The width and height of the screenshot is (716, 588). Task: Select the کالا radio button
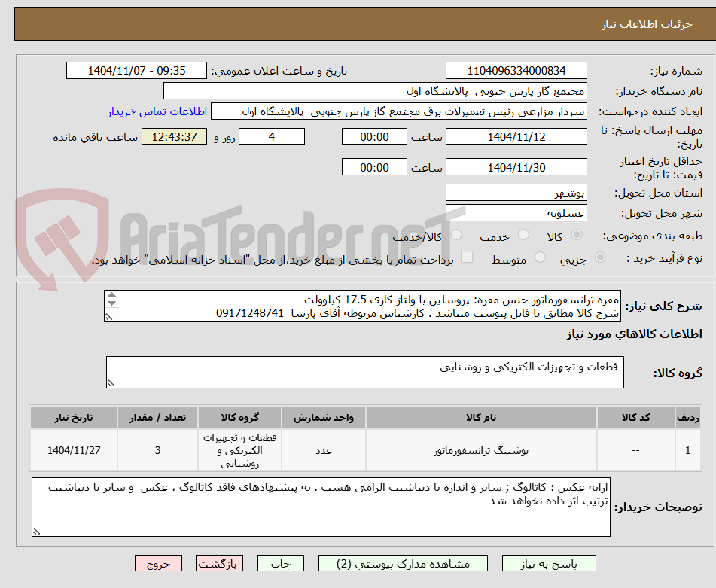[x=577, y=235]
